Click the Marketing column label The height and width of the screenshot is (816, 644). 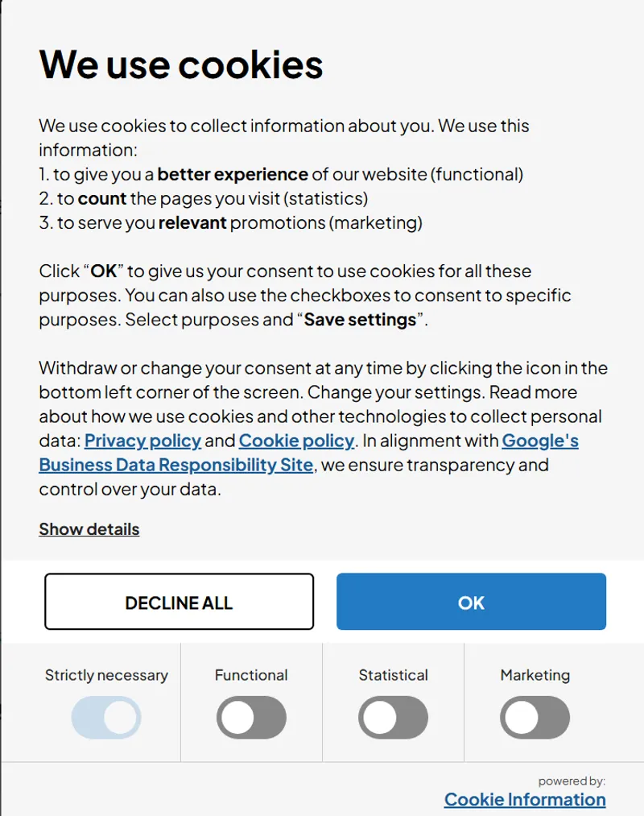tap(535, 675)
